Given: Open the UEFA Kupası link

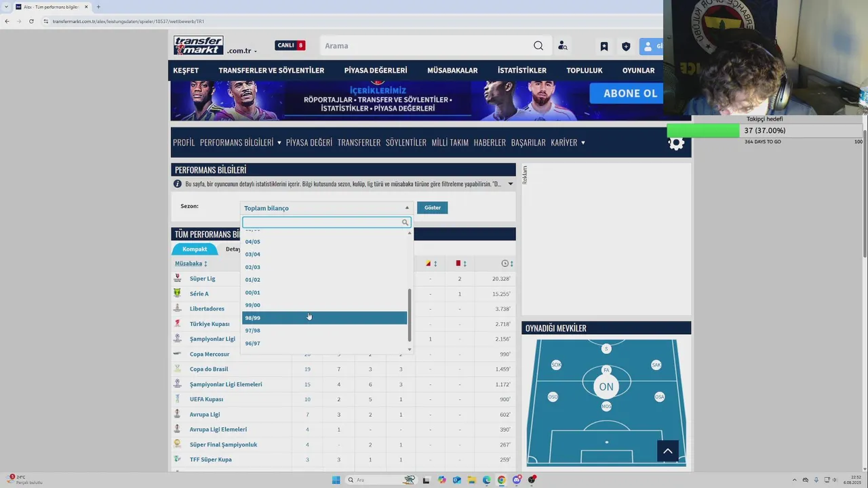Looking at the screenshot, I should coord(206,399).
